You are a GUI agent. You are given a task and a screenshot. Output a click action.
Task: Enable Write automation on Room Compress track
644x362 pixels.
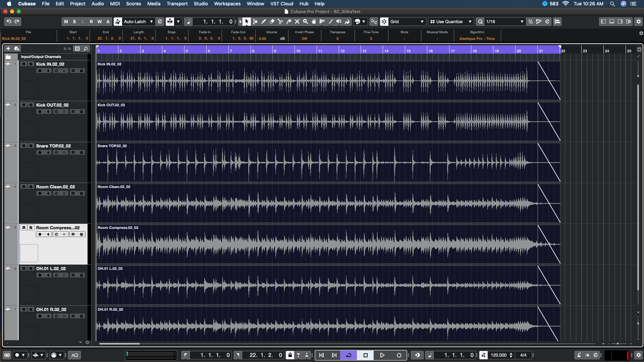tap(82, 234)
